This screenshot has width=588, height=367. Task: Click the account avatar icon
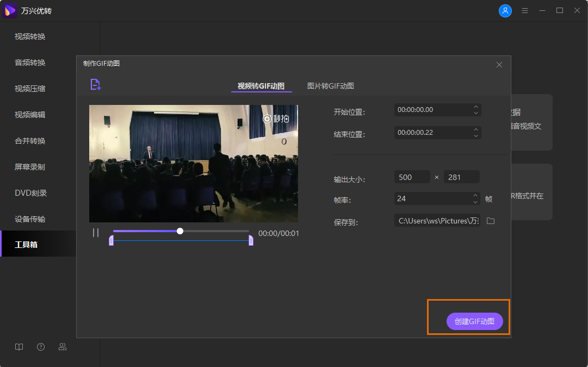[505, 10]
